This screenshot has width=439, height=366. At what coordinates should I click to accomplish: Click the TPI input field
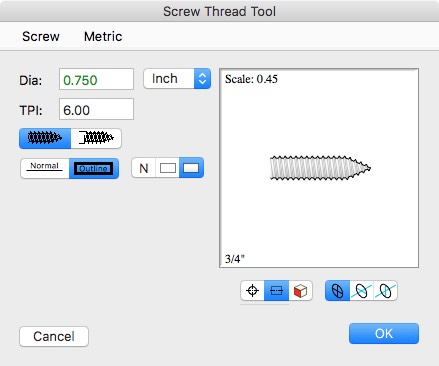pyautogui.click(x=96, y=109)
